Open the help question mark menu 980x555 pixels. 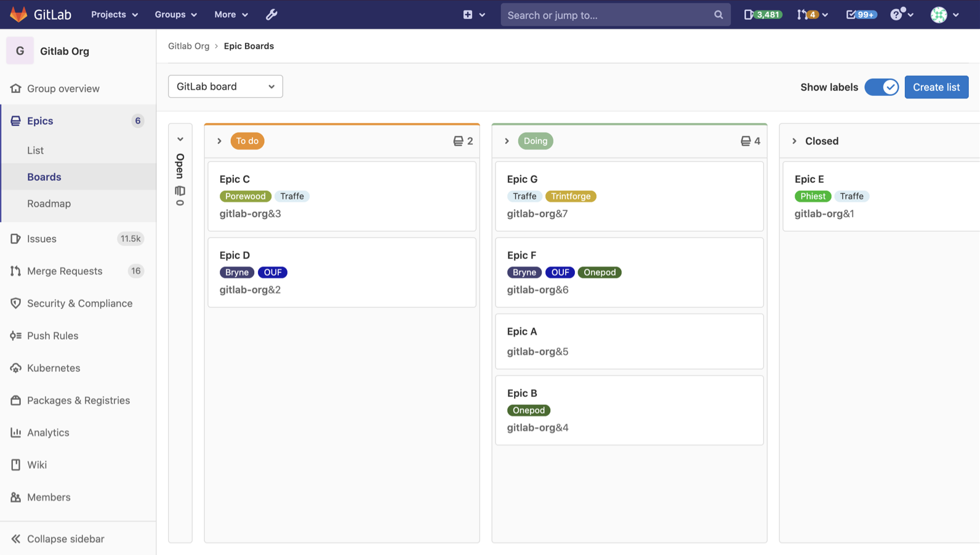point(902,15)
